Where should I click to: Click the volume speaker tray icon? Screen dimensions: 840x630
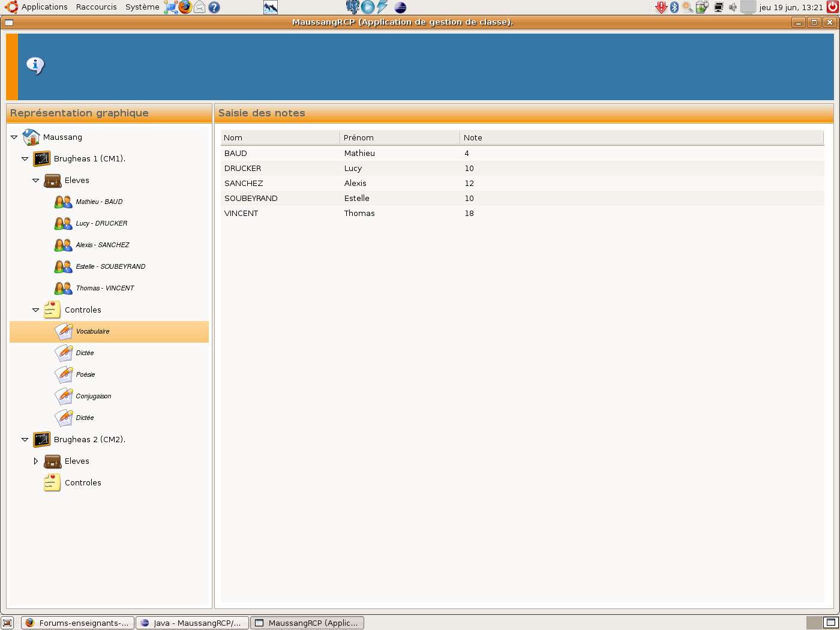click(733, 7)
